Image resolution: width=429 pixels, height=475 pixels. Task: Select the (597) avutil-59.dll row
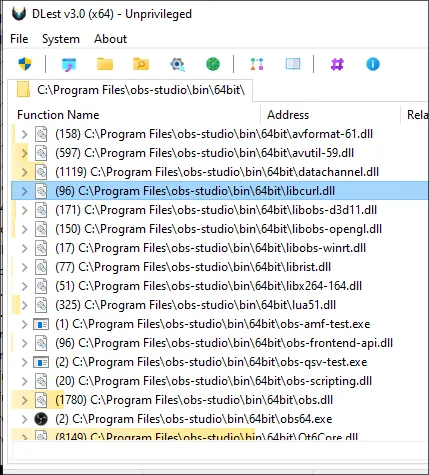coord(220,153)
